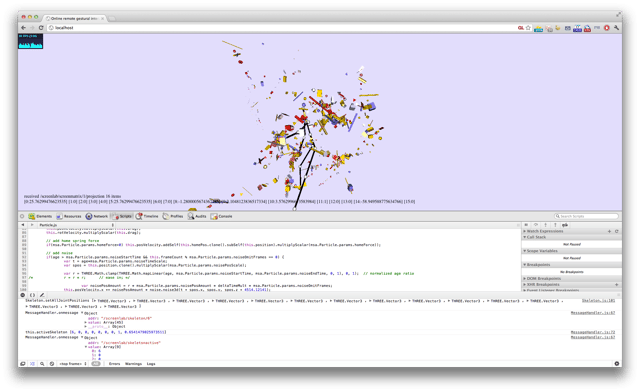The height and width of the screenshot is (392, 640).
Task: Filter console by Warnings
Action: (133, 364)
